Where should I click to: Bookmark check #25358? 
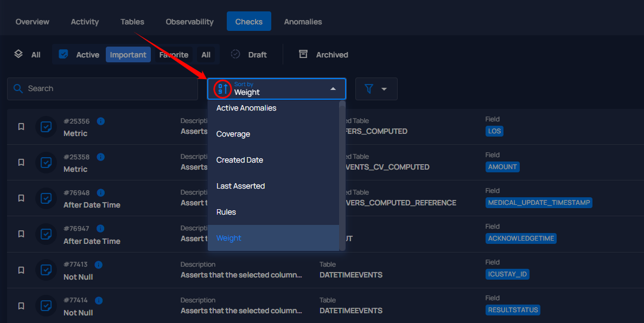(21, 163)
